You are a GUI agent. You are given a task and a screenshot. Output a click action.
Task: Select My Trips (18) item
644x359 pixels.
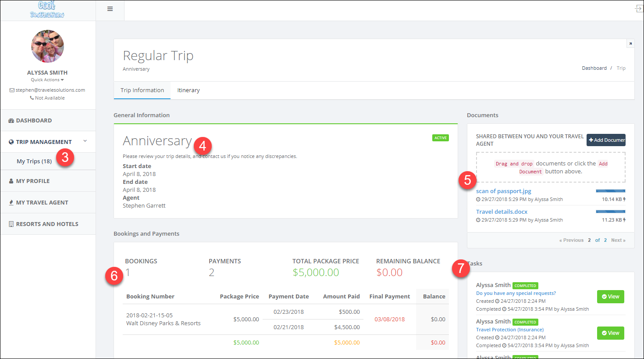34,161
